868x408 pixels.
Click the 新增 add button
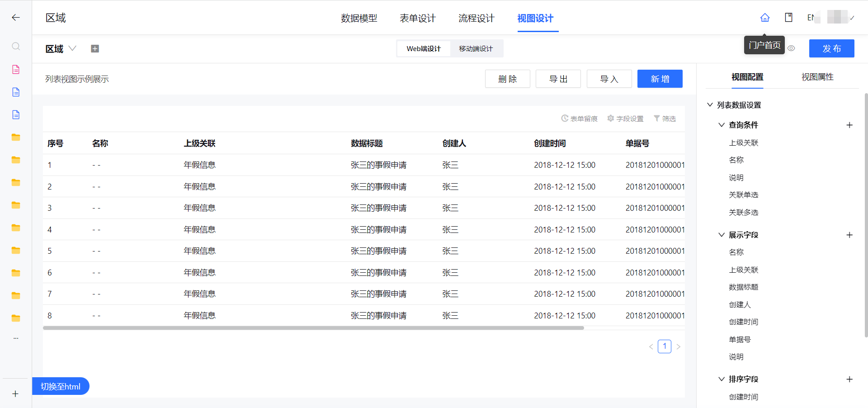tap(660, 79)
